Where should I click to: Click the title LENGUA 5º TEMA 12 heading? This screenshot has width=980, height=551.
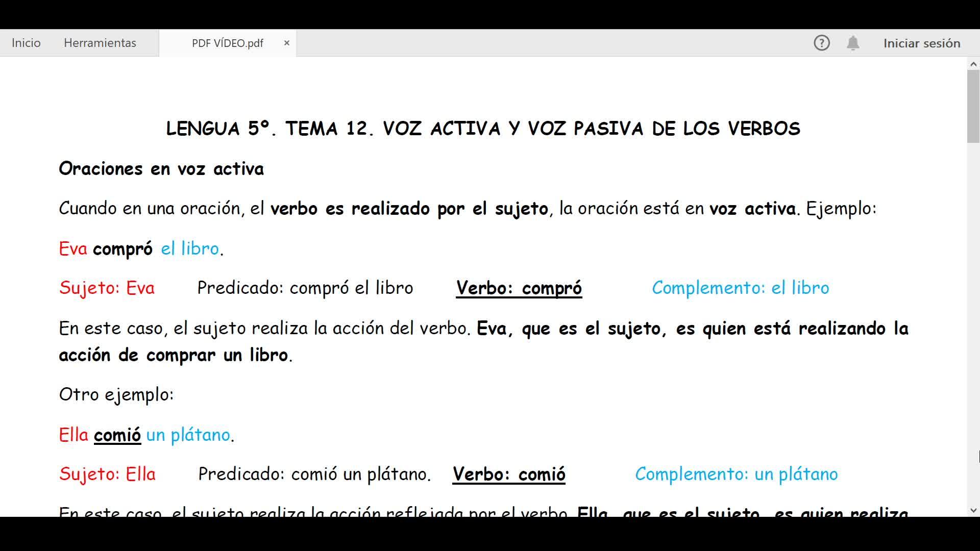click(x=483, y=129)
